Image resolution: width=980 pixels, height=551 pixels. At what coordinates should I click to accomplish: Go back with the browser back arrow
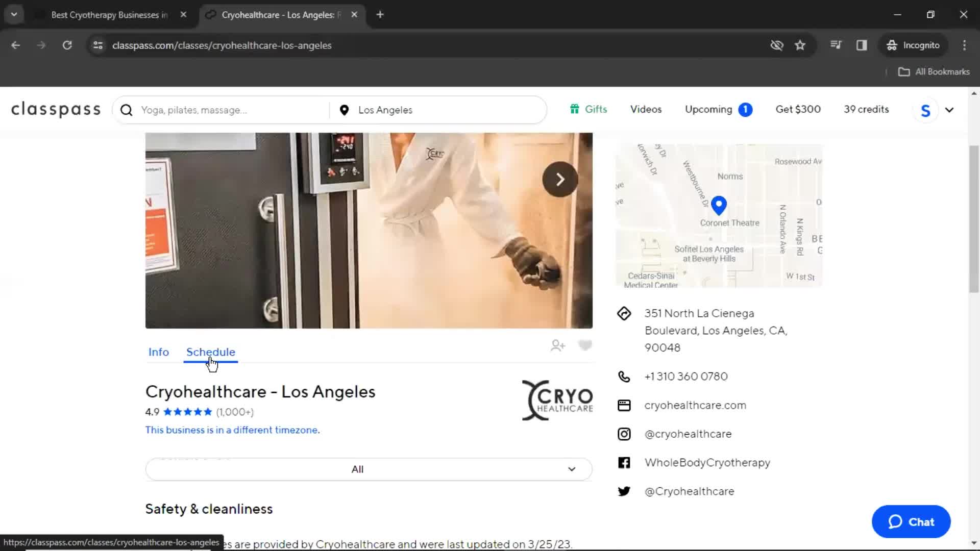15,45
